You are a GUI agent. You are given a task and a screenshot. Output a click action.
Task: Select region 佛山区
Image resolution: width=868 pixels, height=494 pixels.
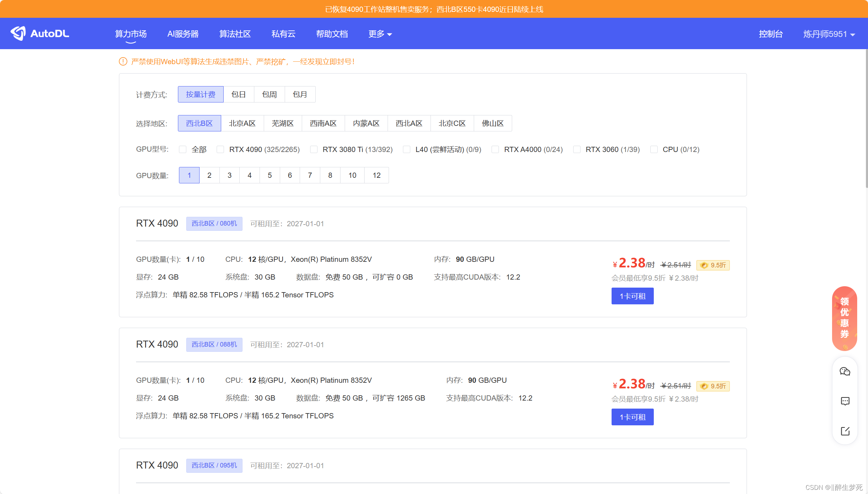point(493,123)
